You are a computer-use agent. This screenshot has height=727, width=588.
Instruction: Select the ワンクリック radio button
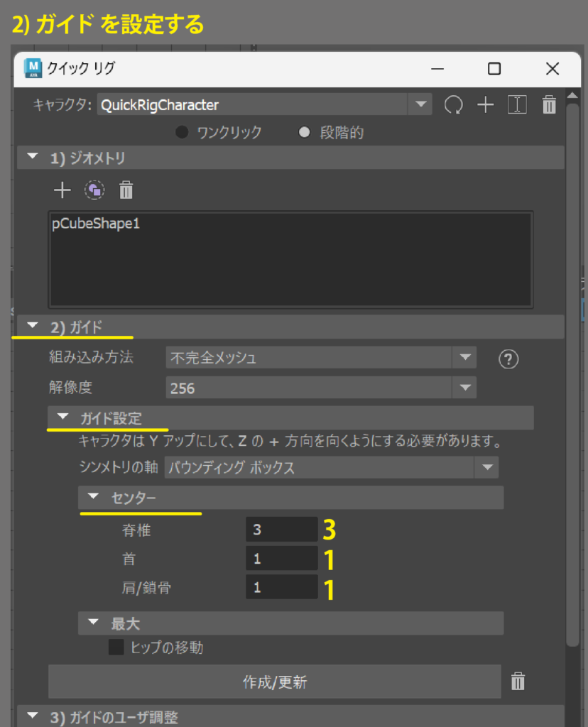pos(183,132)
